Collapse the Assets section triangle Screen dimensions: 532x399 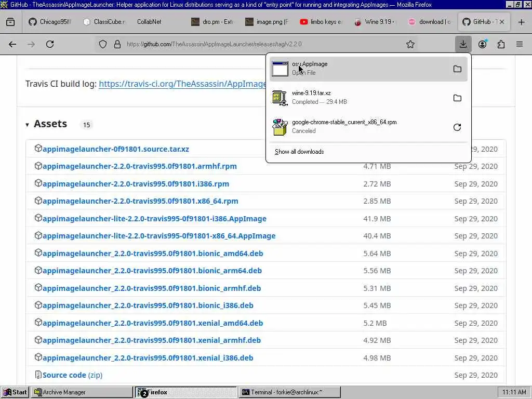(x=27, y=125)
